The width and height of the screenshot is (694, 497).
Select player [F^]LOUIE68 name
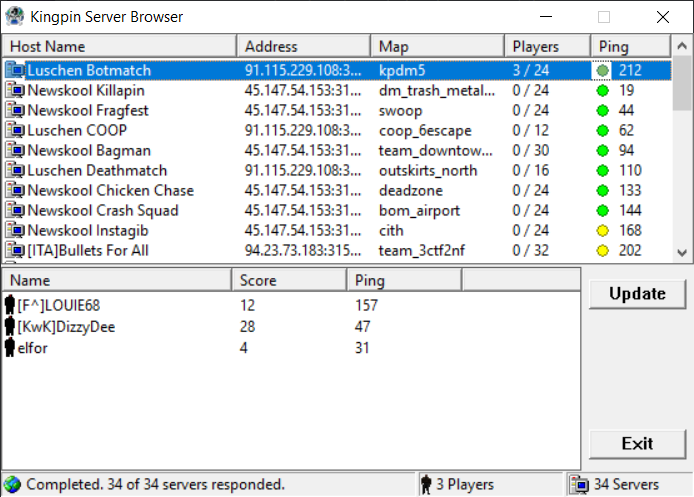click(58, 305)
